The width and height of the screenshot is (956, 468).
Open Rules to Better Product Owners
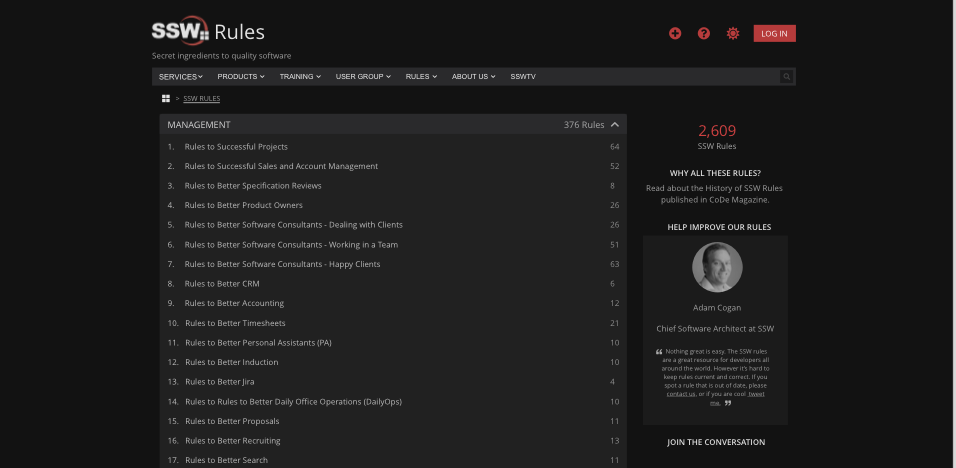click(x=243, y=205)
